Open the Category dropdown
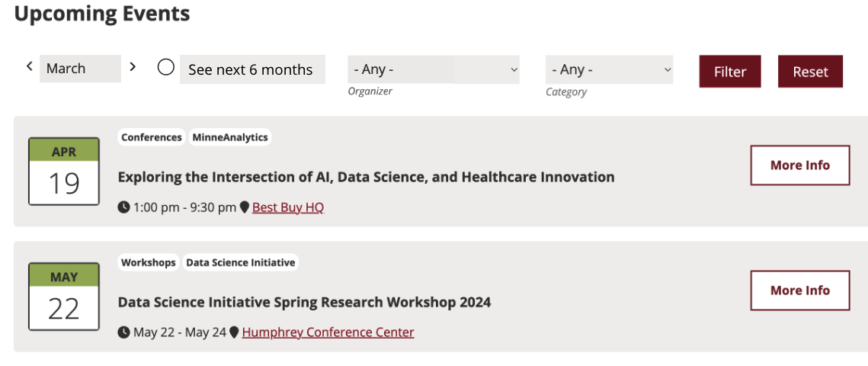The height and width of the screenshot is (366, 868). click(609, 69)
